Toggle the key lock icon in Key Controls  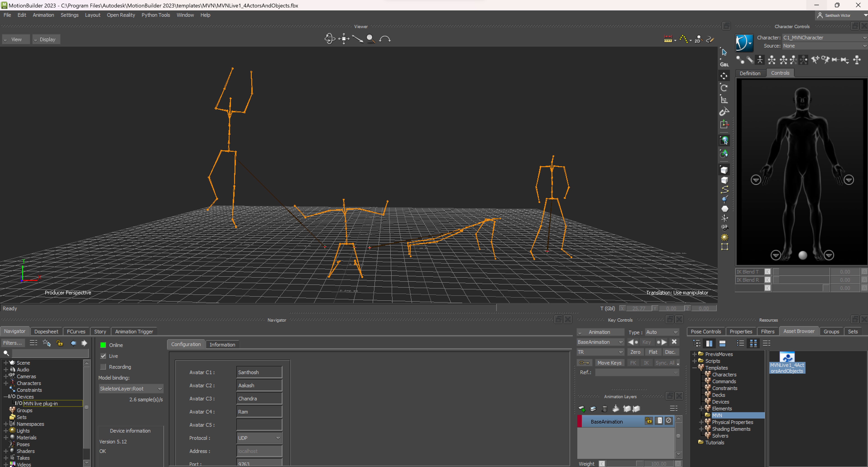point(584,362)
